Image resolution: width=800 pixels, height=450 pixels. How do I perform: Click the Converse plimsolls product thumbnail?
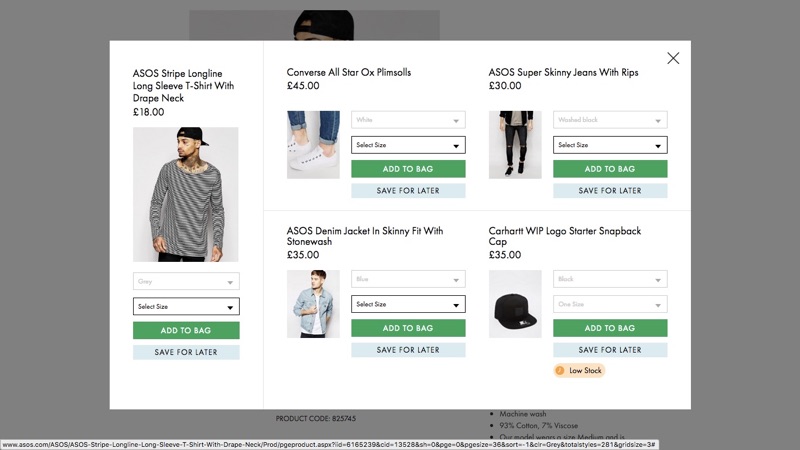point(313,144)
